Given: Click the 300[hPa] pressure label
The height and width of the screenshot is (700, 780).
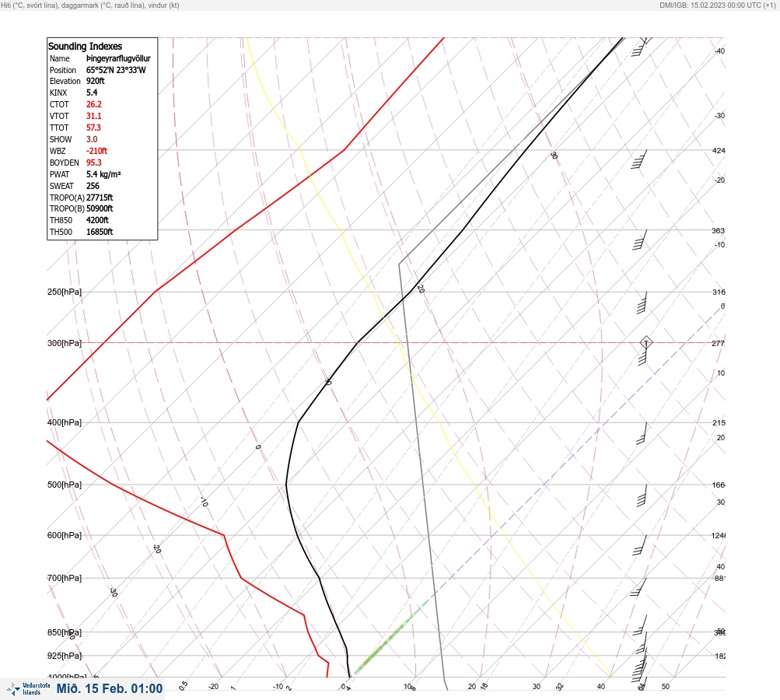Looking at the screenshot, I should [x=65, y=343].
